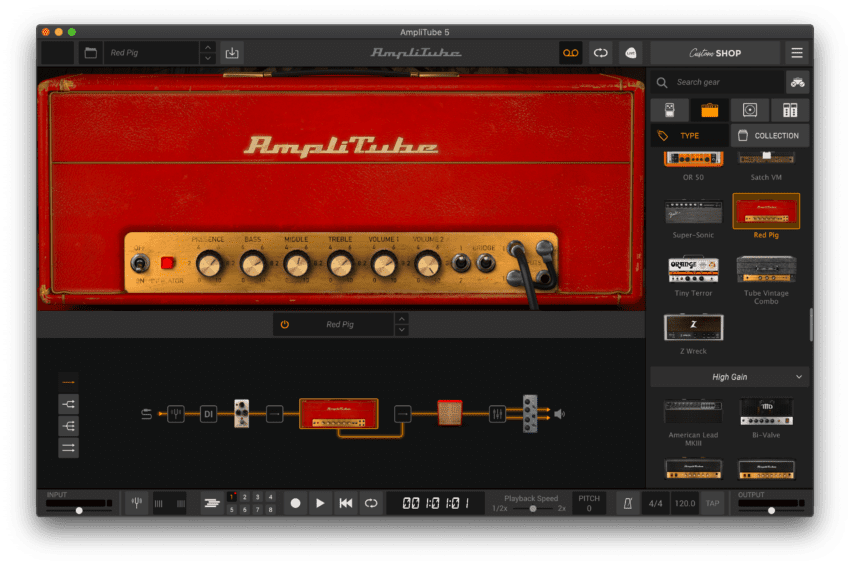Filter gear by COLLECTION

[x=770, y=136]
